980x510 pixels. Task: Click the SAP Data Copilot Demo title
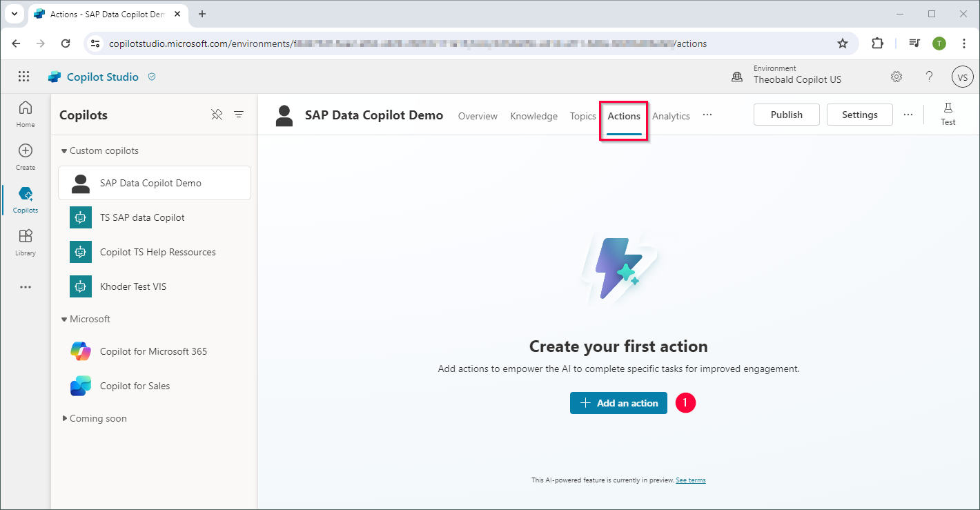(x=374, y=115)
